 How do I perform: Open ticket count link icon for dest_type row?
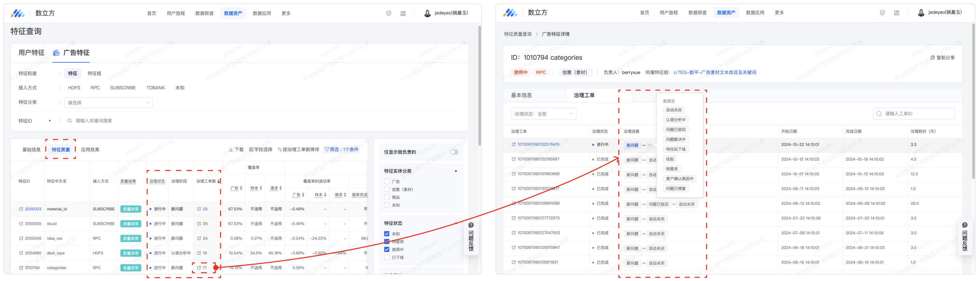click(199, 253)
